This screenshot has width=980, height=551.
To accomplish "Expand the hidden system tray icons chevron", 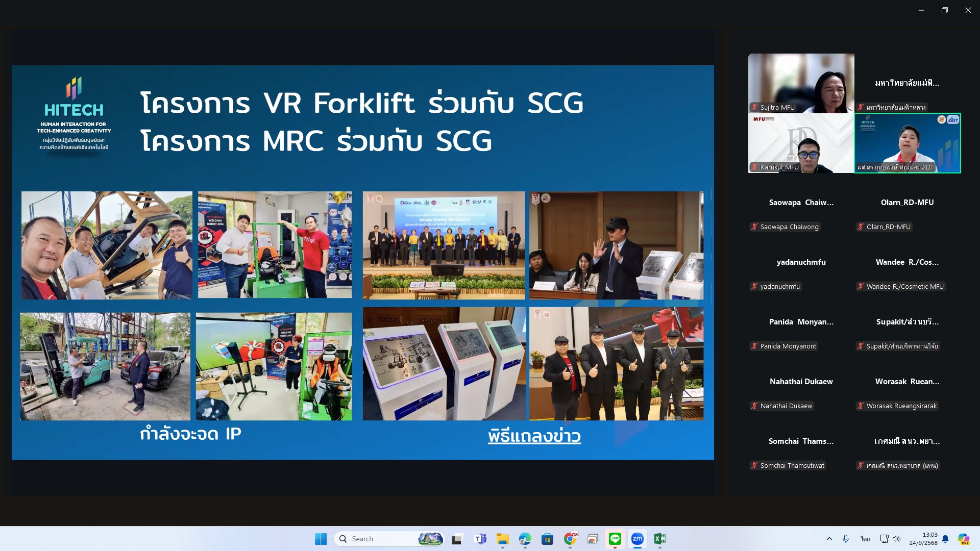I will (829, 539).
